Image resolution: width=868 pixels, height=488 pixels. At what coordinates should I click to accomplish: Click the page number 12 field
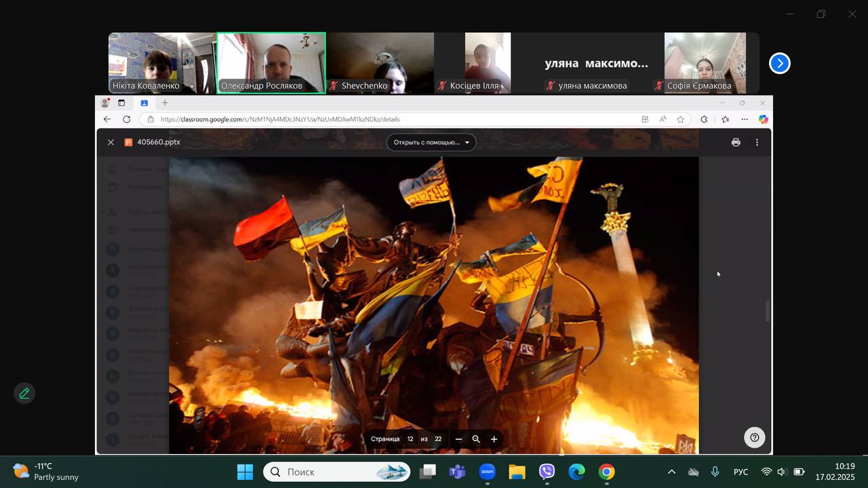click(410, 439)
